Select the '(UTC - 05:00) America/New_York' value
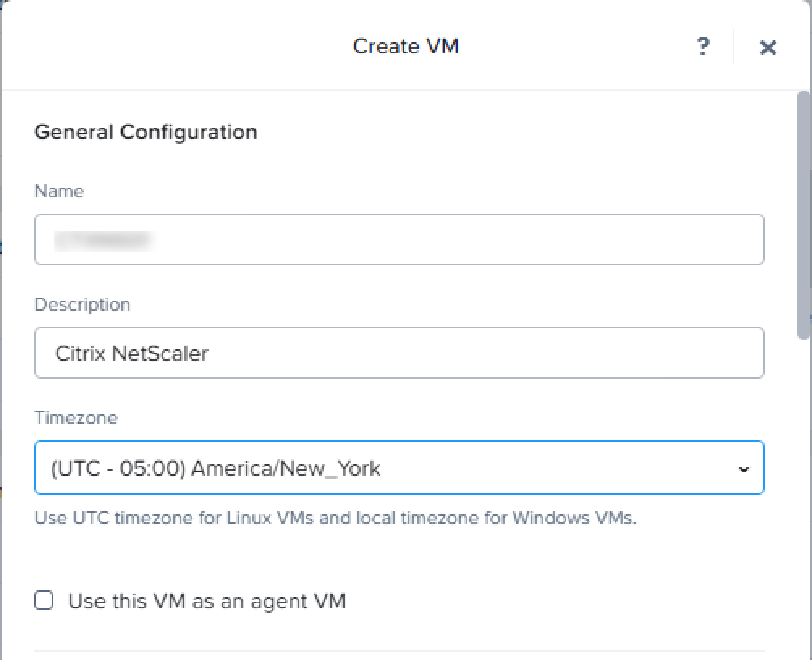Image resolution: width=812 pixels, height=660 pixels. 215,467
